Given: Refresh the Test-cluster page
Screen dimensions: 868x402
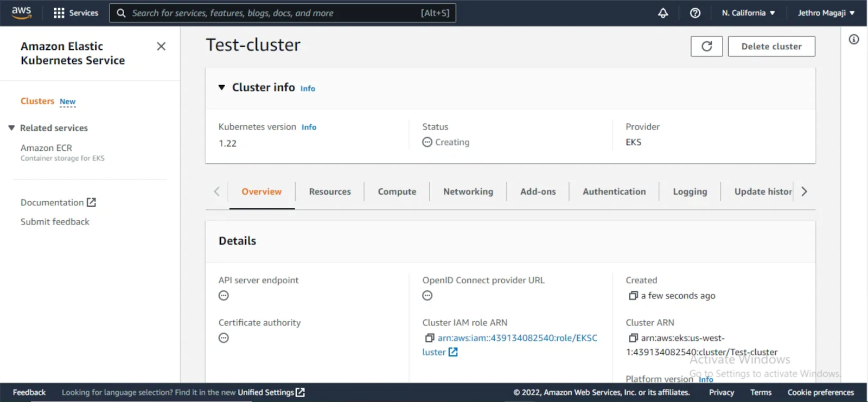Looking at the screenshot, I should 706,47.
